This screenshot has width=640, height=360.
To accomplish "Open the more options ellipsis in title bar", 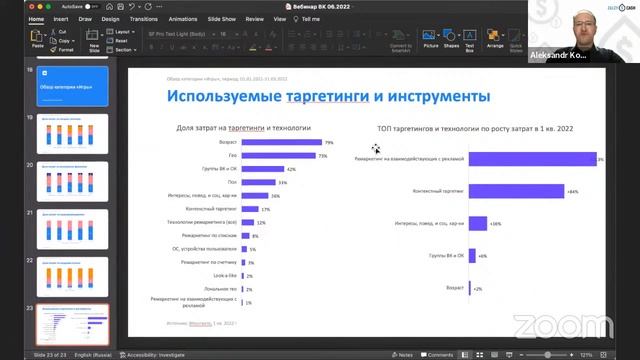I will coord(159,7).
